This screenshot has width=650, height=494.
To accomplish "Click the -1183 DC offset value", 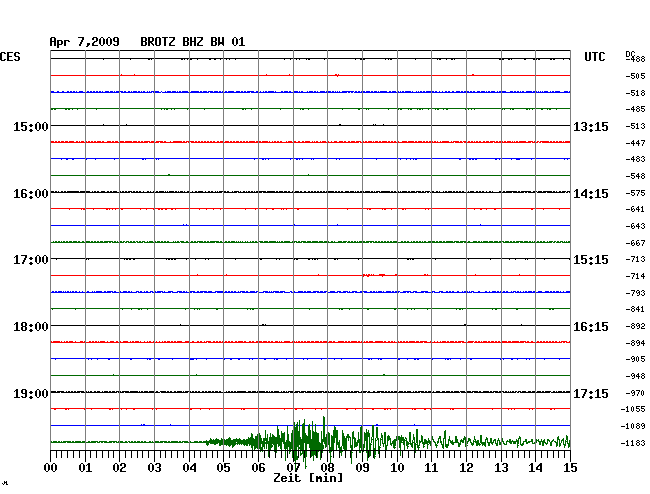I will coord(634,442).
